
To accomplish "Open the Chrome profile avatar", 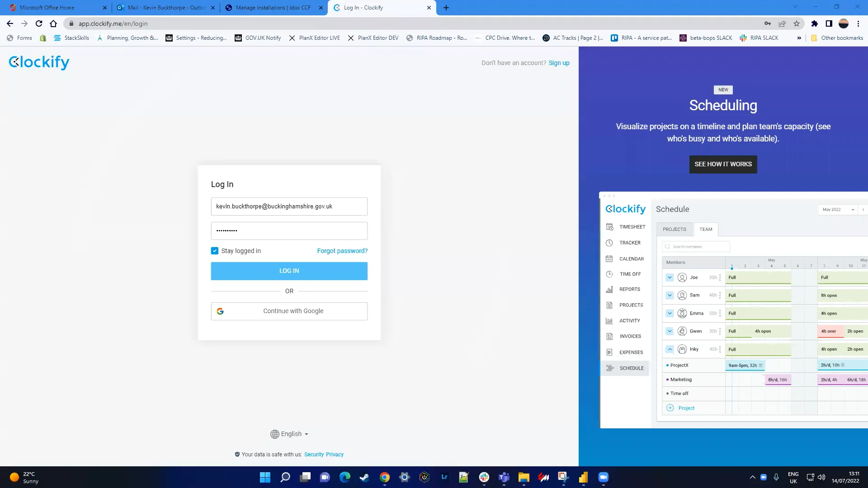I will coord(844,23).
